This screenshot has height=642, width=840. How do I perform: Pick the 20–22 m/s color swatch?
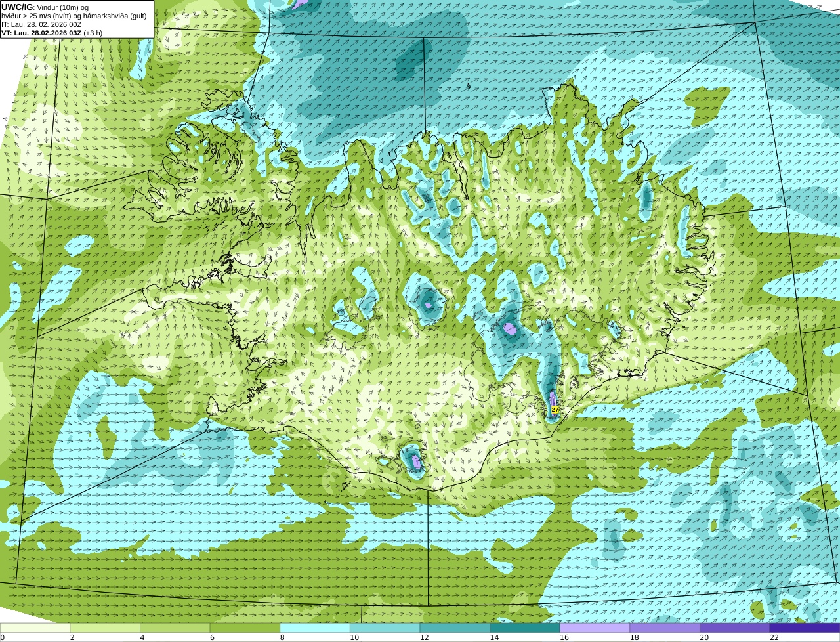(x=735, y=628)
